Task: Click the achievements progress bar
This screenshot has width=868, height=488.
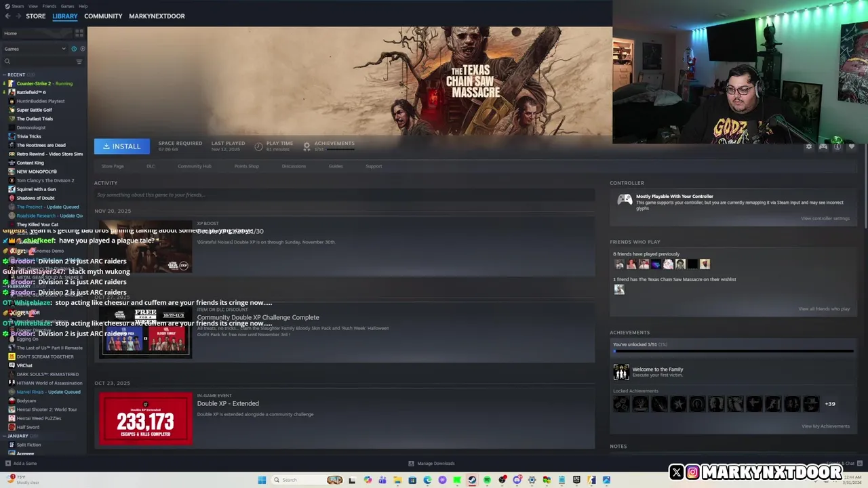Action: click(733, 351)
